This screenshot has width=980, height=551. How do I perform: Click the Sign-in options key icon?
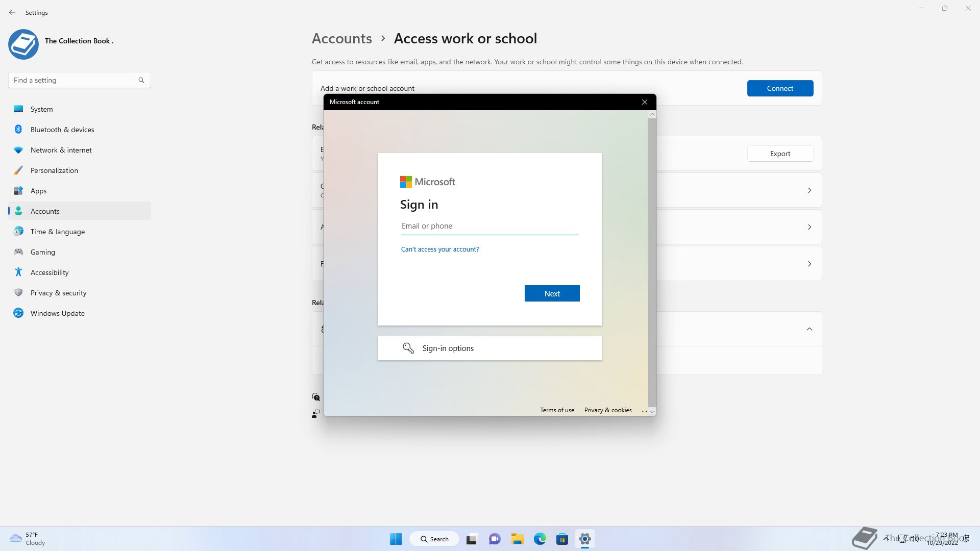click(408, 348)
